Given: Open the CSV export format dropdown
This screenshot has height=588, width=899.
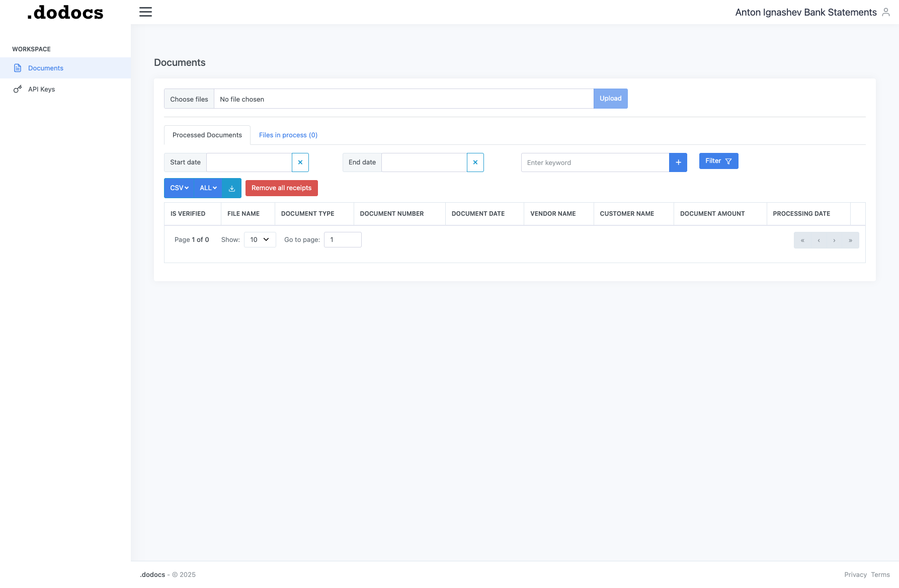Looking at the screenshot, I should tap(179, 188).
